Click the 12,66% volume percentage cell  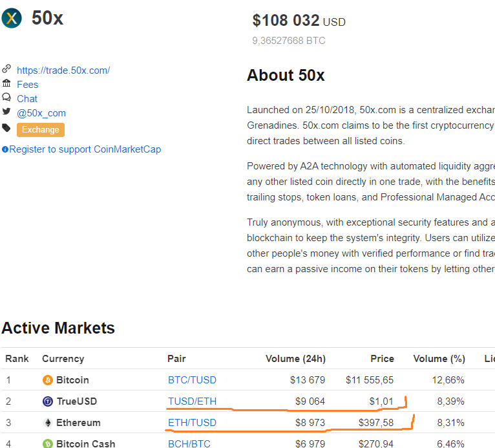pos(448,380)
